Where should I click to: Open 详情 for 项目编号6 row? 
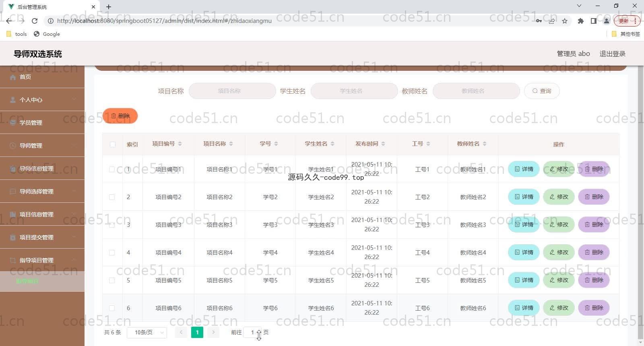click(x=524, y=308)
